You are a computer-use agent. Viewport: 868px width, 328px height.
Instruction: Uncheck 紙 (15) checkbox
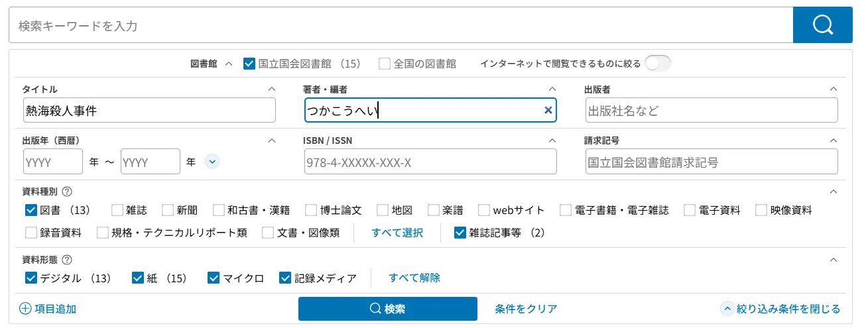tap(138, 278)
